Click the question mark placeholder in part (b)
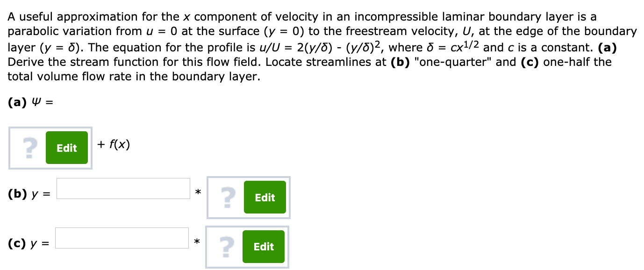644x270 pixels. pos(227,198)
